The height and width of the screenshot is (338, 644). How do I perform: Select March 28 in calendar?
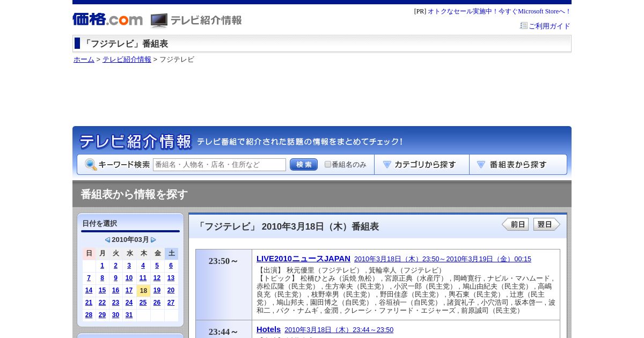pos(89,315)
